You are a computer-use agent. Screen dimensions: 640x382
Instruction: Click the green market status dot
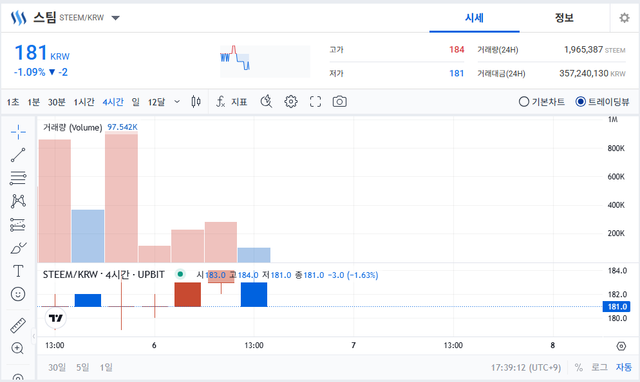pyautogui.click(x=180, y=274)
